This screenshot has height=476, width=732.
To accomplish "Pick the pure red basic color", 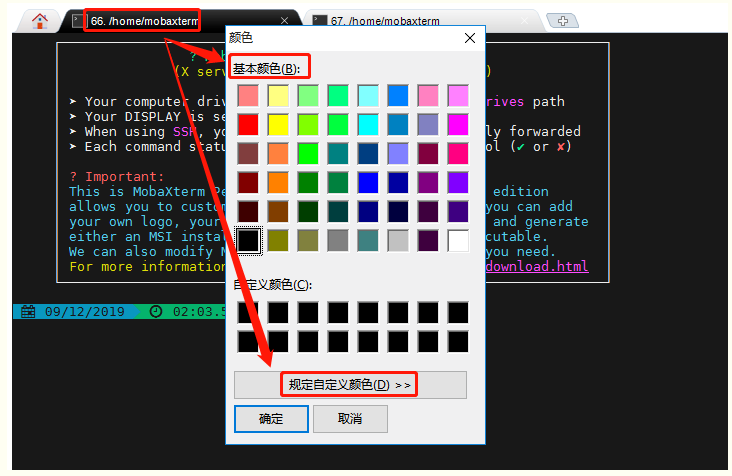I will [x=248, y=125].
